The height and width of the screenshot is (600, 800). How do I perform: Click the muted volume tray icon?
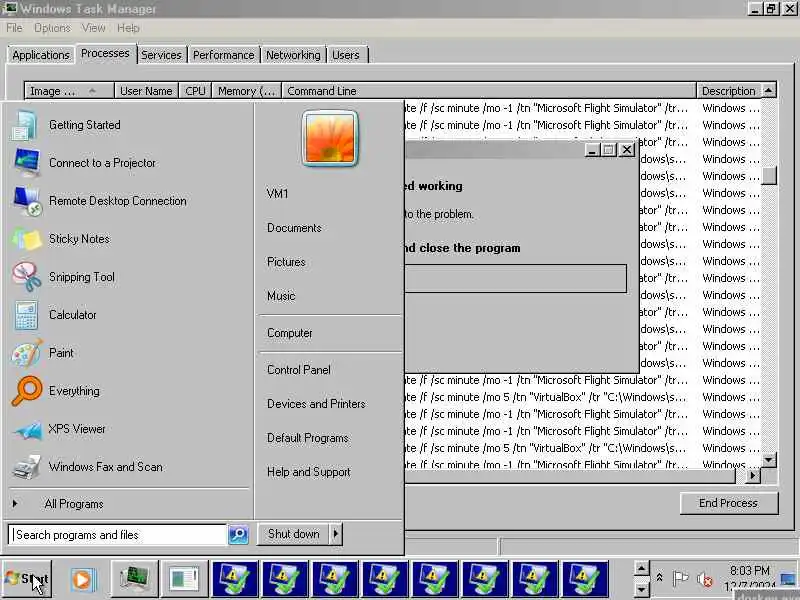coord(705,579)
